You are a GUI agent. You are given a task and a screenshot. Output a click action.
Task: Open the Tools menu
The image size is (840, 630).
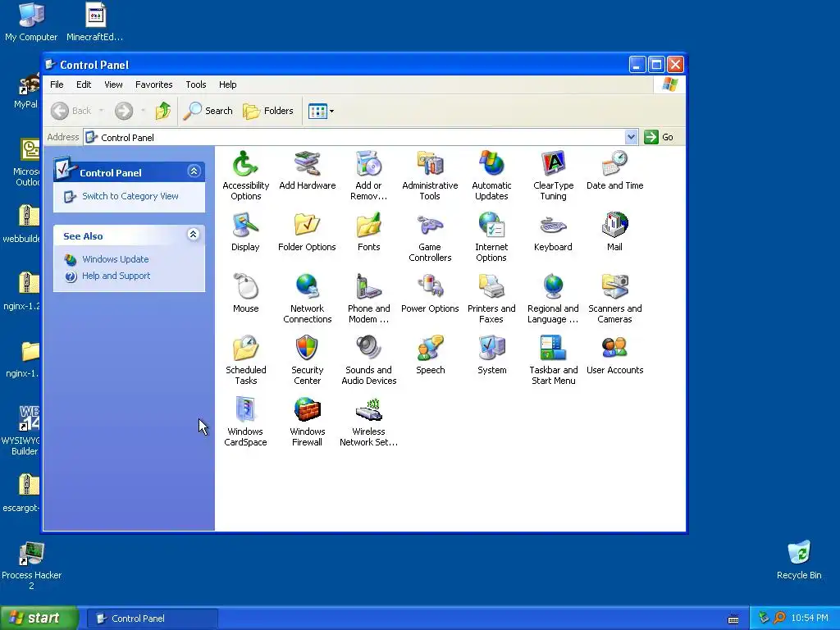click(x=195, y=84)
